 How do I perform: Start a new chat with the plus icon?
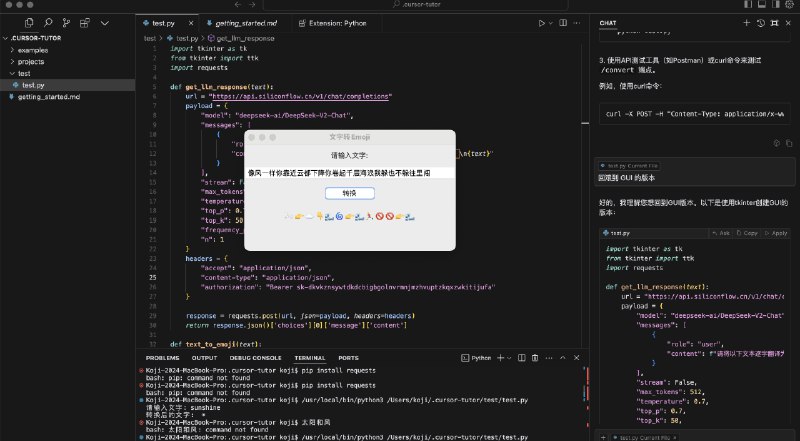[x=746, y=23]
